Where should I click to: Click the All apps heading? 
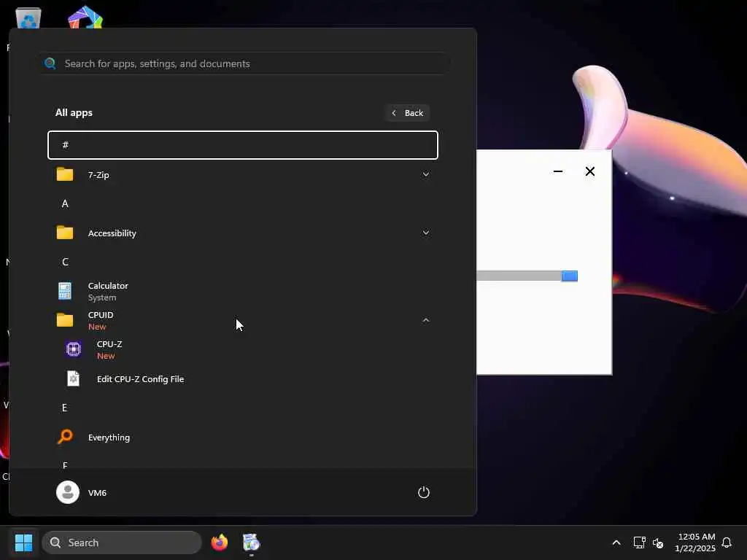[74, 113]
